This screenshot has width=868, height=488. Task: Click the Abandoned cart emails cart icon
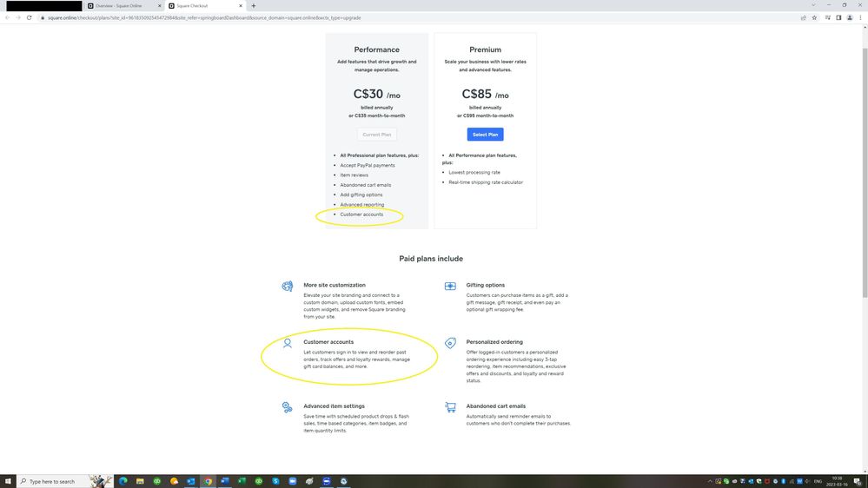click(450, 407)
